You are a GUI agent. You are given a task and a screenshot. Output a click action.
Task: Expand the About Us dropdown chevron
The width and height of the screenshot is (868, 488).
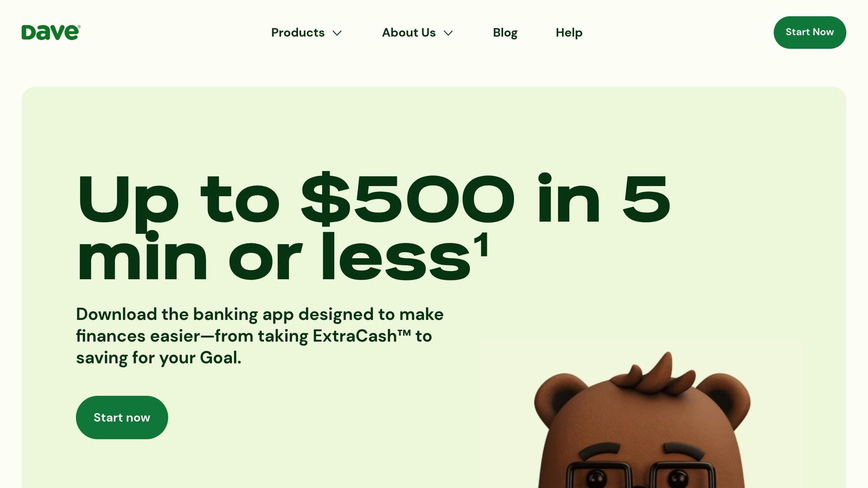click(448, 33)
